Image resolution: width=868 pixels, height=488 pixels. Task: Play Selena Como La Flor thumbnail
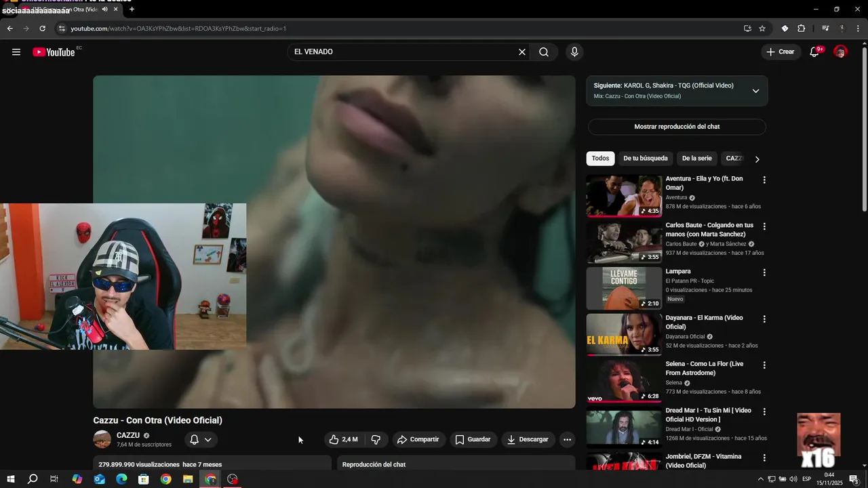point(624,380)
